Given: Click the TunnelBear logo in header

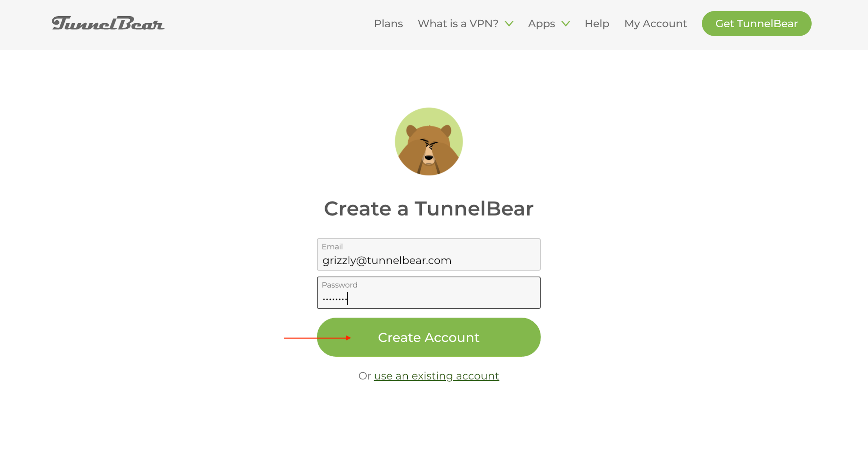Looking at the screenshot, I should point(108,23).
